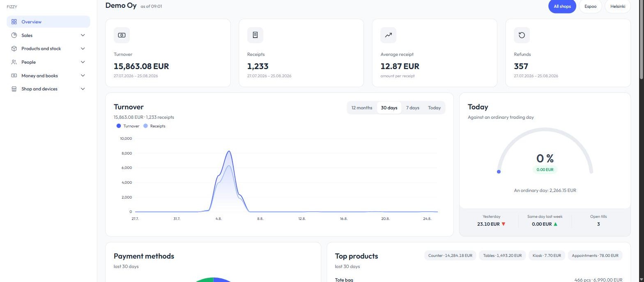Click An ordinary day 2,266.15 EUR text
The width and height of the screenshot is (644, 282).
pos(545,190)
